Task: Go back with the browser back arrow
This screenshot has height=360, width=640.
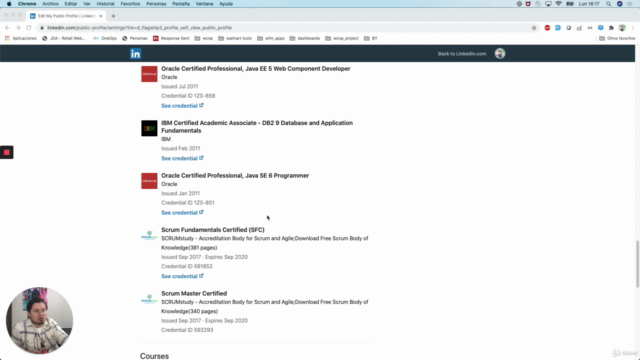Action: 7,28
